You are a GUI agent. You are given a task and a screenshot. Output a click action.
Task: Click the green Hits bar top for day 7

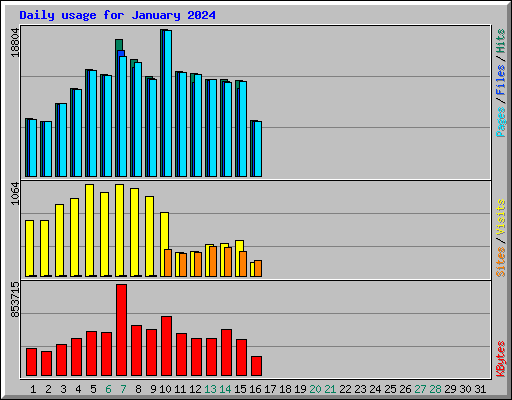(x=119, y=44)
